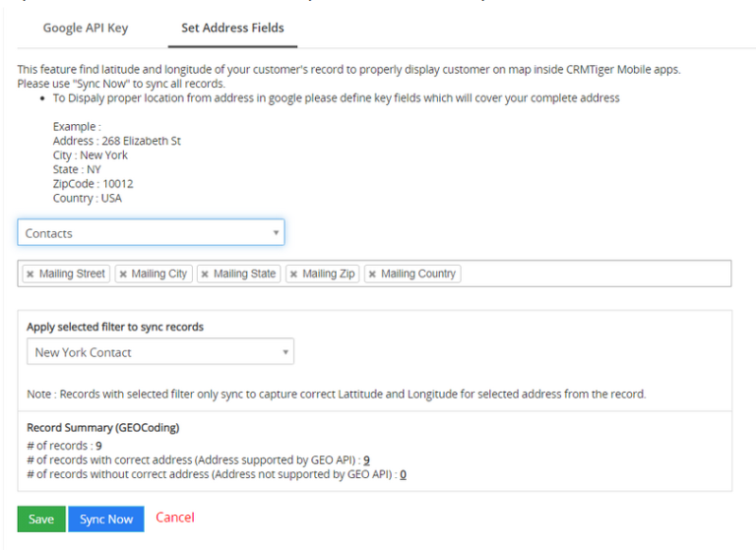Click the 'State : NY' example line

pyautogui.click(x=77, y=169)
